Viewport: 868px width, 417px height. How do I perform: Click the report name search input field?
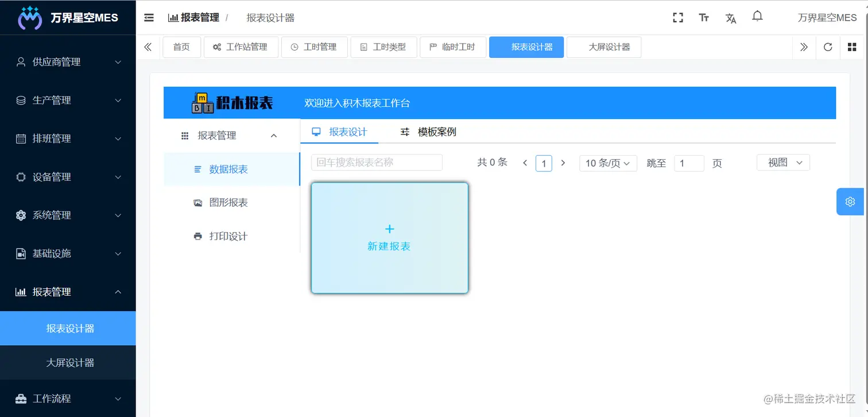(x=376, y=163)
